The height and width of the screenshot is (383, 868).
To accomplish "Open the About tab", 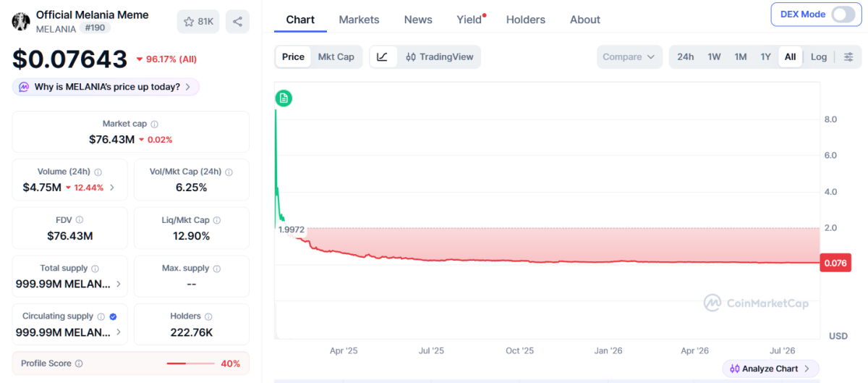I will (585, 20).
